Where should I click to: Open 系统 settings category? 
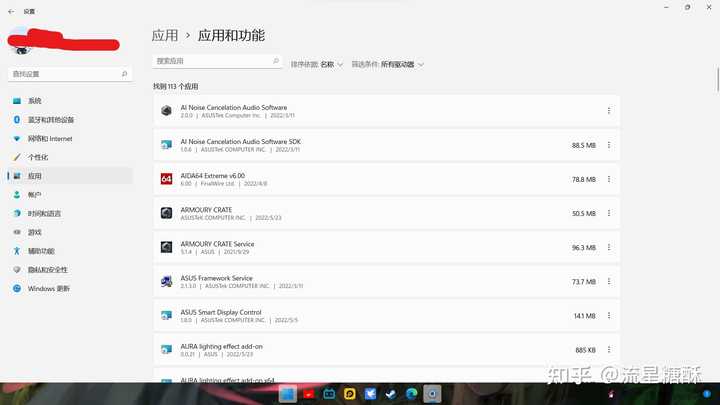(x=70, y=101)
